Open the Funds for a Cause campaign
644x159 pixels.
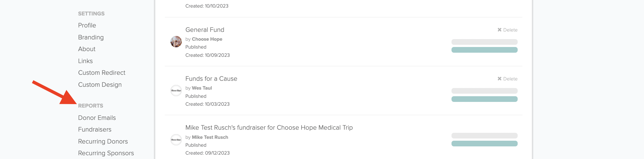tap(211, 79)
